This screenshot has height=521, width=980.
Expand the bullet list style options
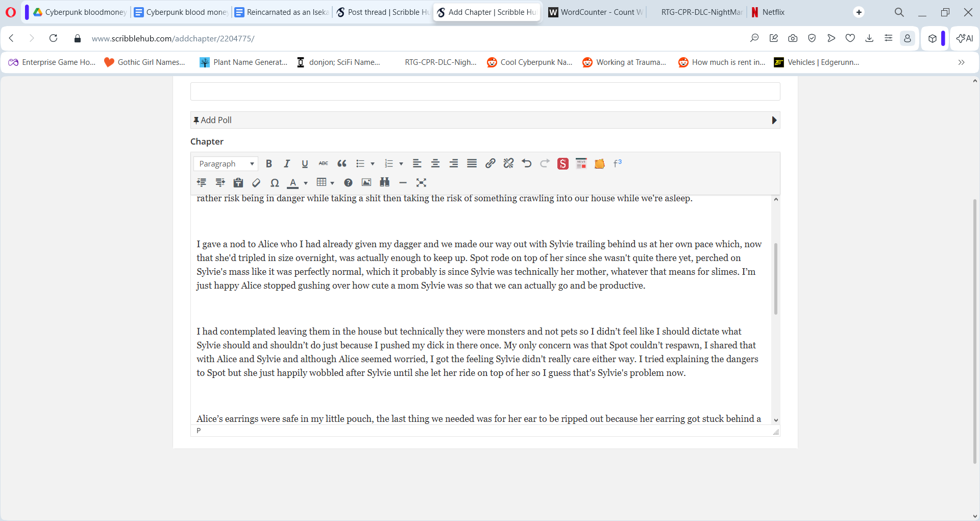(373, 163)
